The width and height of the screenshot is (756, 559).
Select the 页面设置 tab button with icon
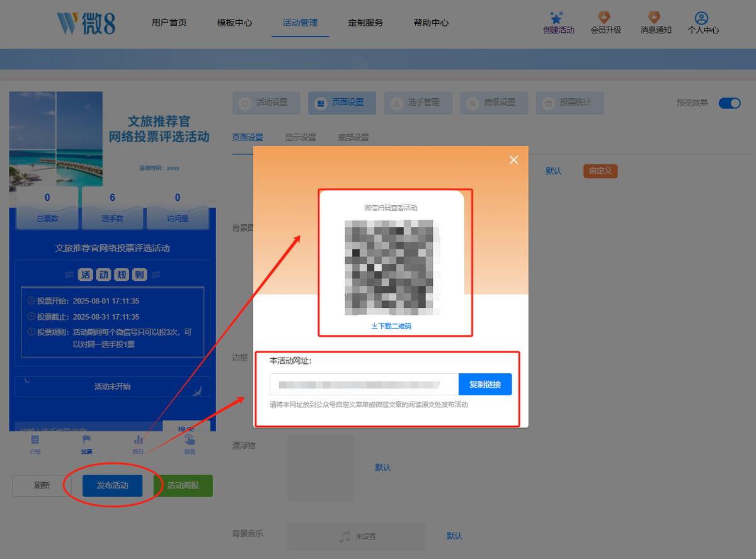(342, 103)
